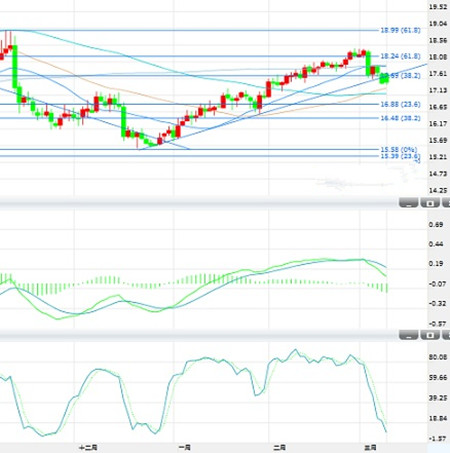
Task: Maximize the MACD indicator panel
Action: coord(430,203)
